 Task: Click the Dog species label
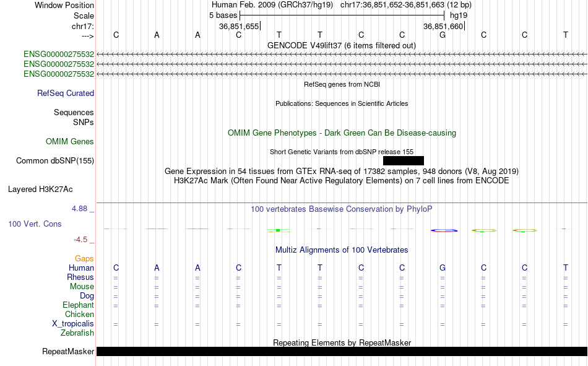point(87,296)
